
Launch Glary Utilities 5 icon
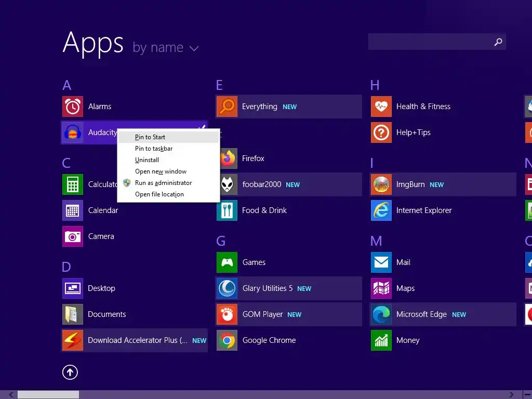point(227,288)
